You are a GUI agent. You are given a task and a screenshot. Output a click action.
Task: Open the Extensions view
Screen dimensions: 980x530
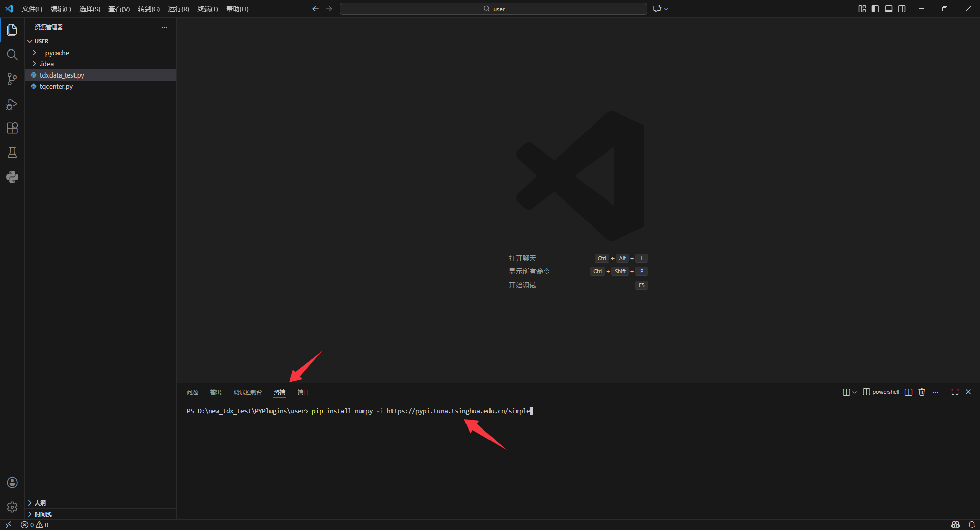(x=12, y=128)
